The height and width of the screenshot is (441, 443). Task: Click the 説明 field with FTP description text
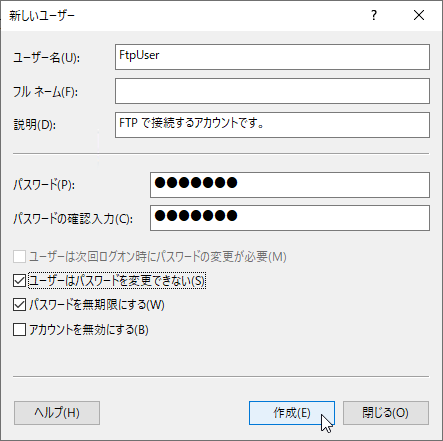pyautogui.click(x=272, y=125)
